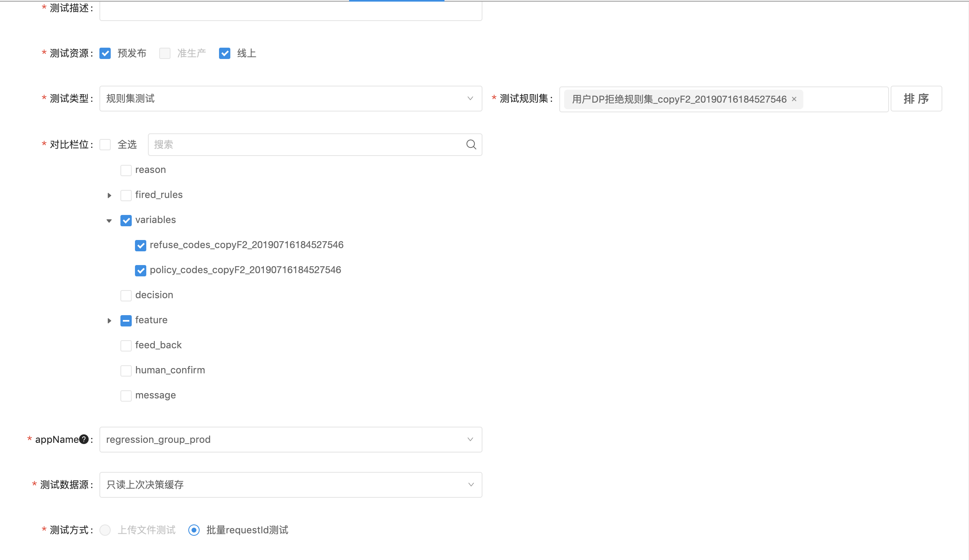The image size is (969, 560).
Task: Select the 批量requestId测试 radio option
Action: [x=194, y=530]
